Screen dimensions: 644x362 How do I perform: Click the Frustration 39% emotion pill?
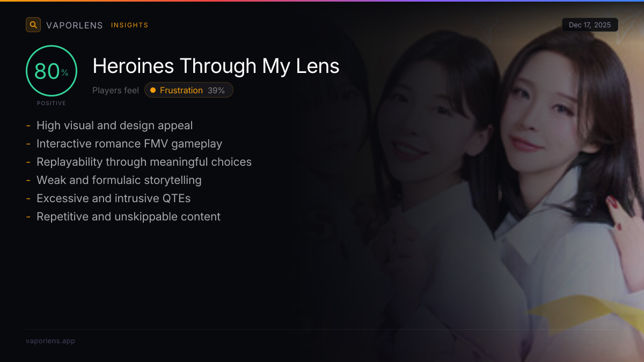click(x=189, y=90)
